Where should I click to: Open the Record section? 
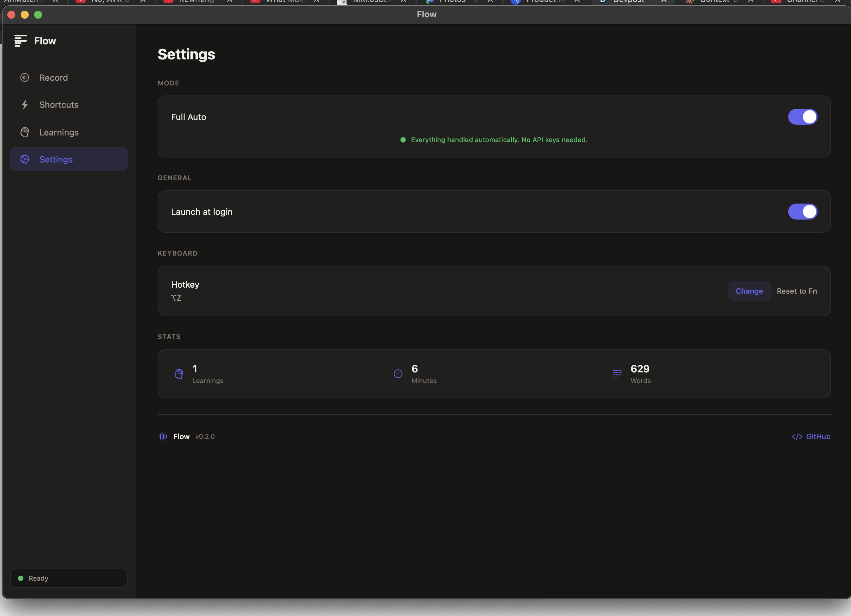[54, 78]
